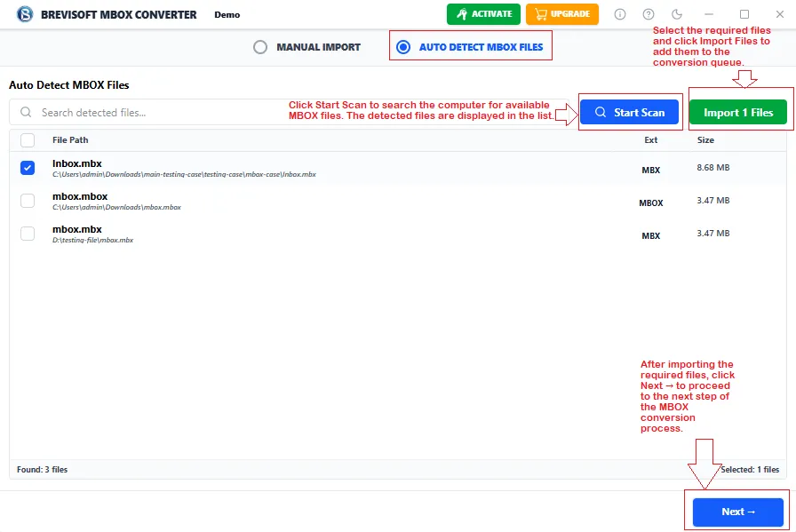Open the help question mark icon
796x532 pixels.
click(x=649, y=14)
